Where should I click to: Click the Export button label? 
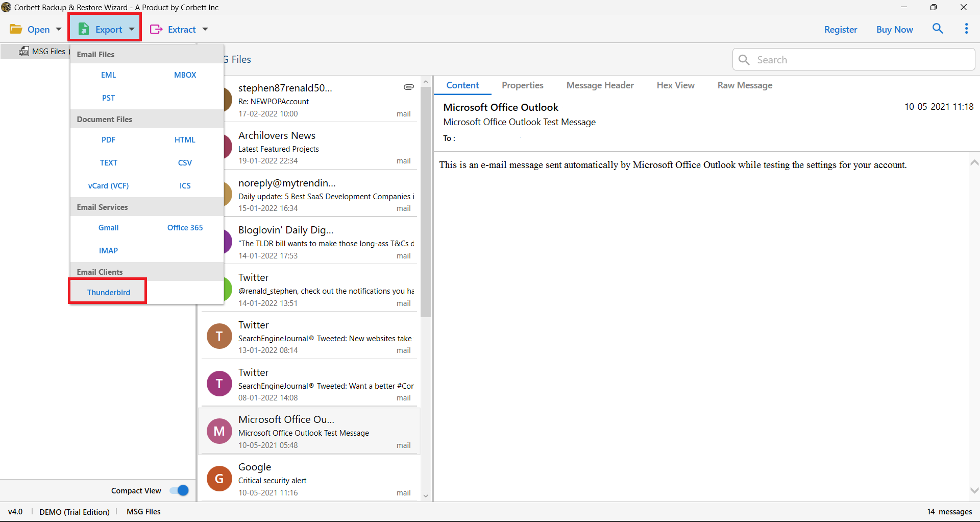(109, 29)
